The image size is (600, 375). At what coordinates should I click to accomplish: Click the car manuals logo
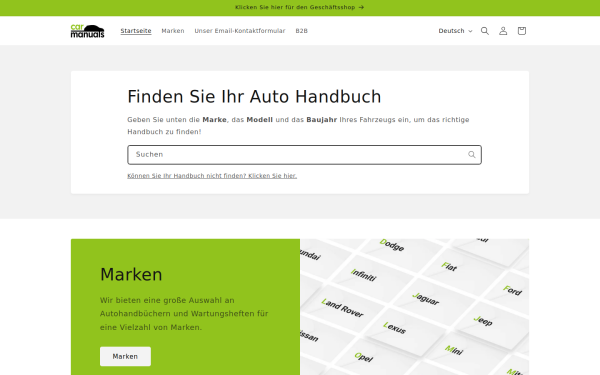87,31
